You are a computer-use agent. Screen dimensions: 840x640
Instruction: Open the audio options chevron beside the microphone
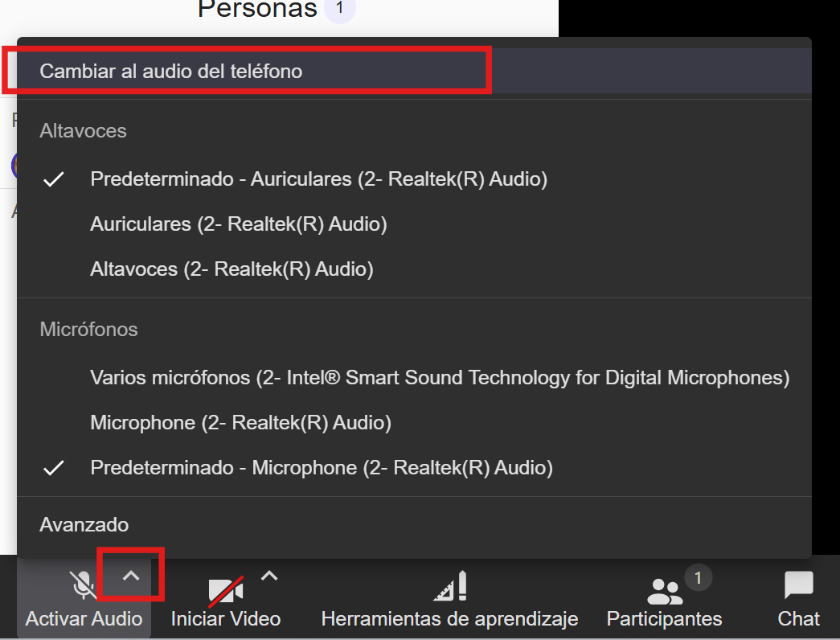[x=131, y=576]
